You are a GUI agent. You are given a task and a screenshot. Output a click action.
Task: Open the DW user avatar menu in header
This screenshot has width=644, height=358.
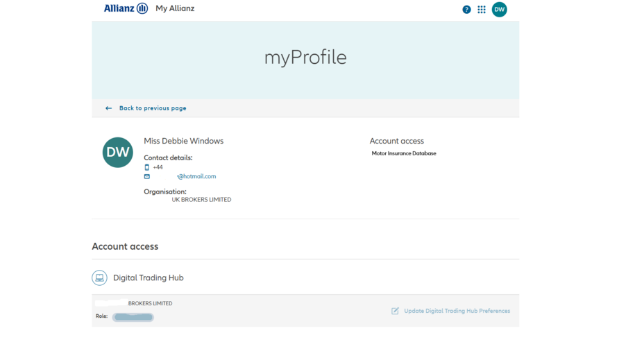(x=499, y=10)
